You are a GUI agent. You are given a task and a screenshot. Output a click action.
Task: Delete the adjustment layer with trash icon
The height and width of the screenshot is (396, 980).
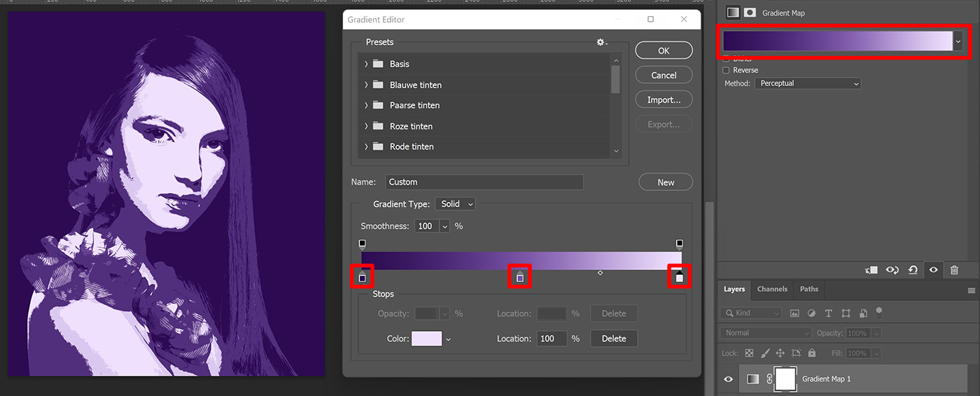[954, 270]
